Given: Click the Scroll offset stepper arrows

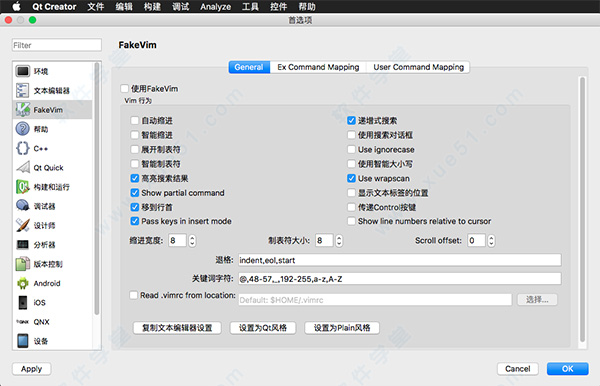Looking at the screenshot, I should (x=491, y=240).
